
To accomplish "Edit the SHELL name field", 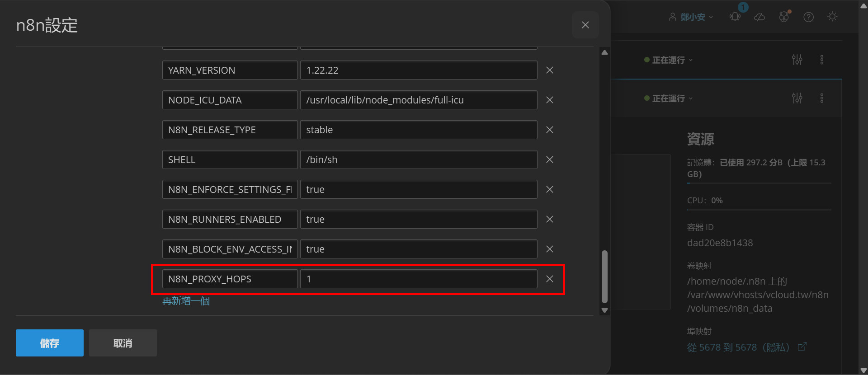I will coord(230,159).
